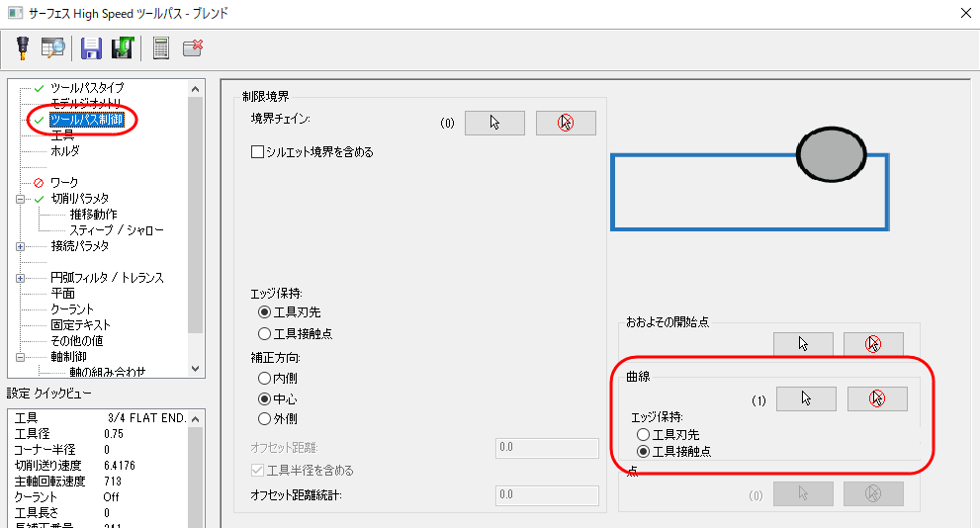Screen dimensions: 980x528
Task: Choose 中心 compensation direction
Action: [x=264, y=398]
